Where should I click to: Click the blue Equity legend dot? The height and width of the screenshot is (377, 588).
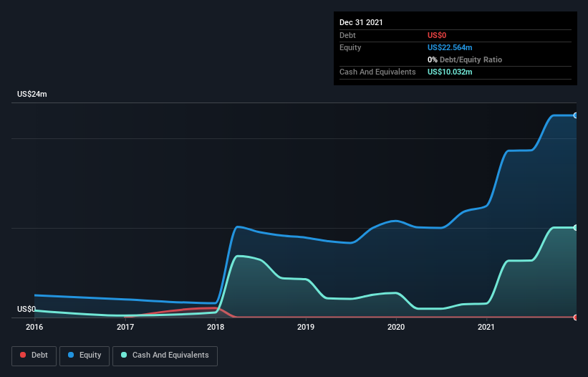coord(71,355)
